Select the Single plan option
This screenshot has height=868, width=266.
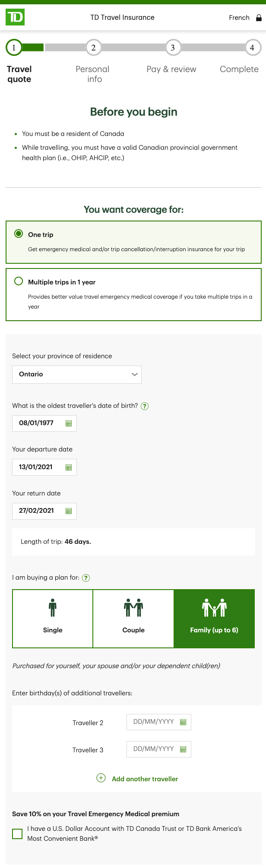click(x=53, y=619)
